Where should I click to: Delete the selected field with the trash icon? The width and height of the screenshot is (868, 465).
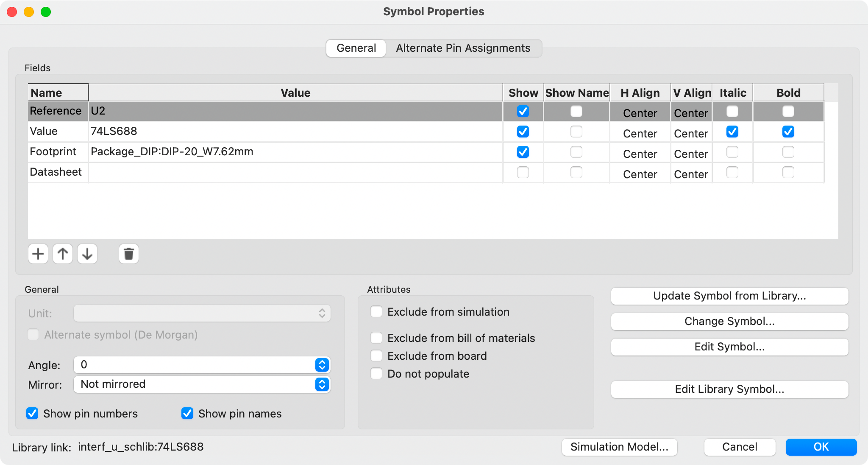tap(129, 254)
